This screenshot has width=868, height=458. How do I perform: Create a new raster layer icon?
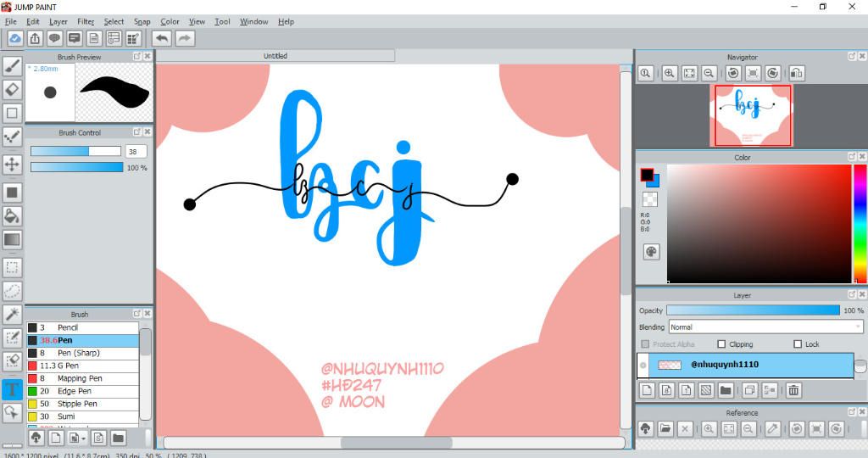647,390
